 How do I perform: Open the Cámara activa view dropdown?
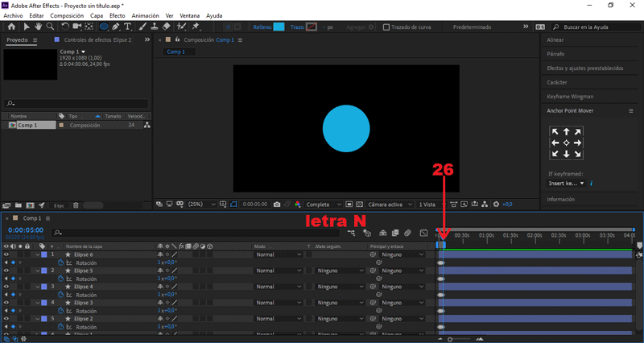389,205
